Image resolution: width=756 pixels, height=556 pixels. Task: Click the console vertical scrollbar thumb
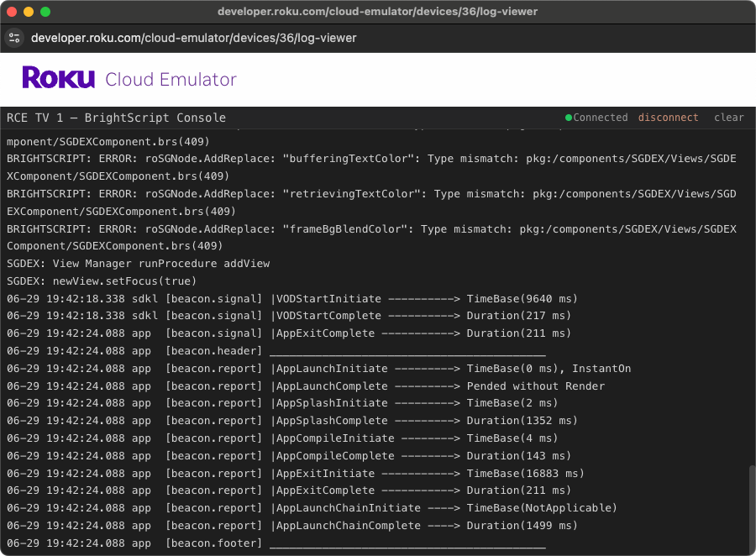point(752,509)
